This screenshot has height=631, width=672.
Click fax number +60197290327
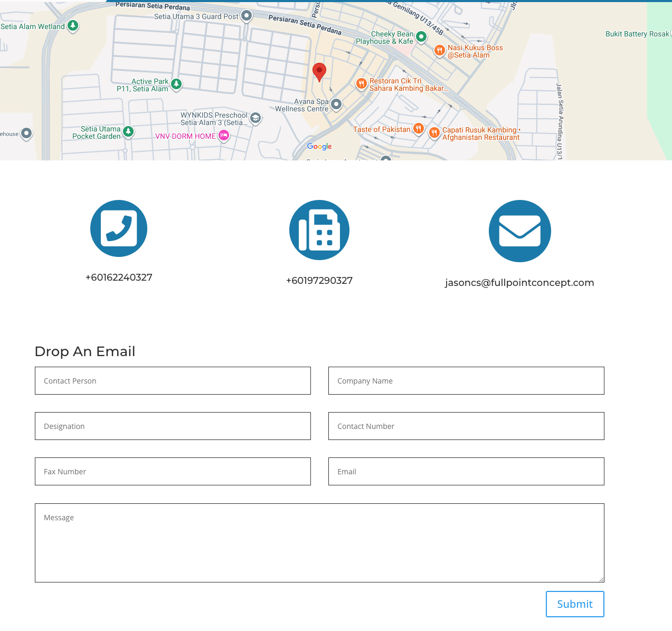[319, 281]
